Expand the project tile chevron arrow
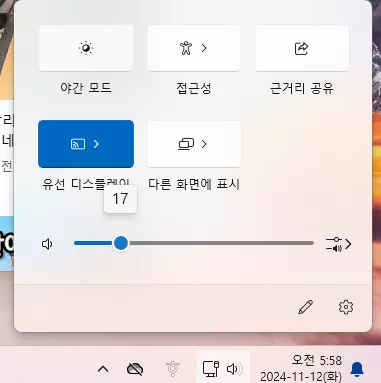 204,144
